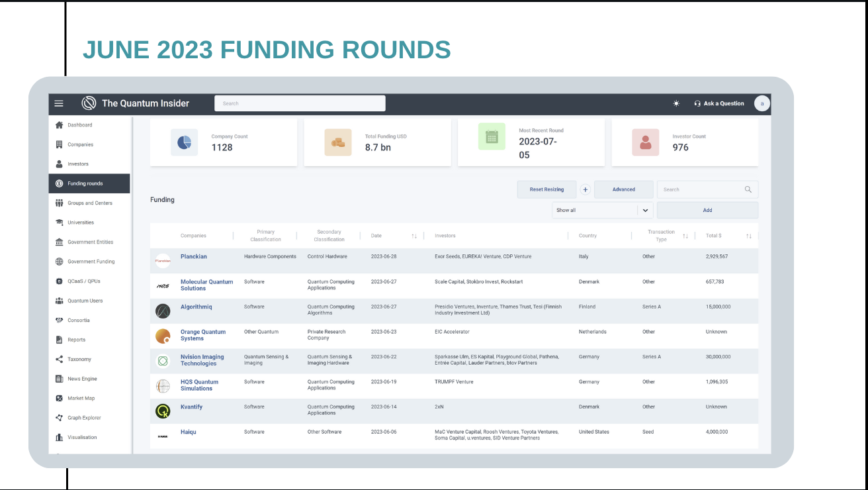Viewport: 868px width, 490px height.
Task: Select Funding rounds sidebar item
Action: [x=89, y=183]
